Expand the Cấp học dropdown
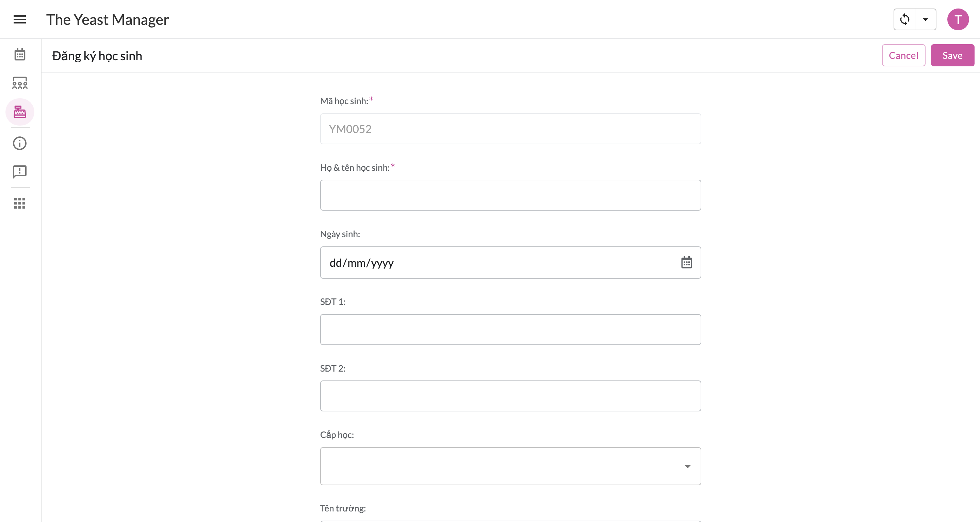Viewport: 980px width, 522px height. point(510,466)
